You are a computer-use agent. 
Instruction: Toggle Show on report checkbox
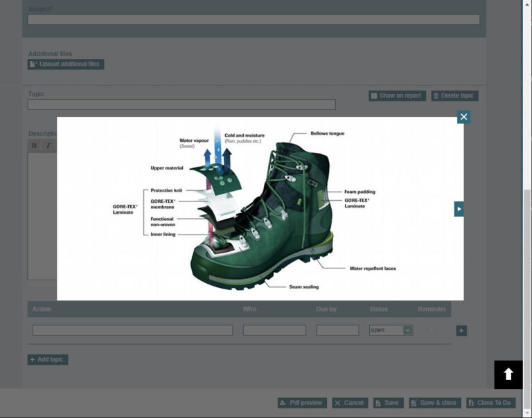click(x=374, y=96)
